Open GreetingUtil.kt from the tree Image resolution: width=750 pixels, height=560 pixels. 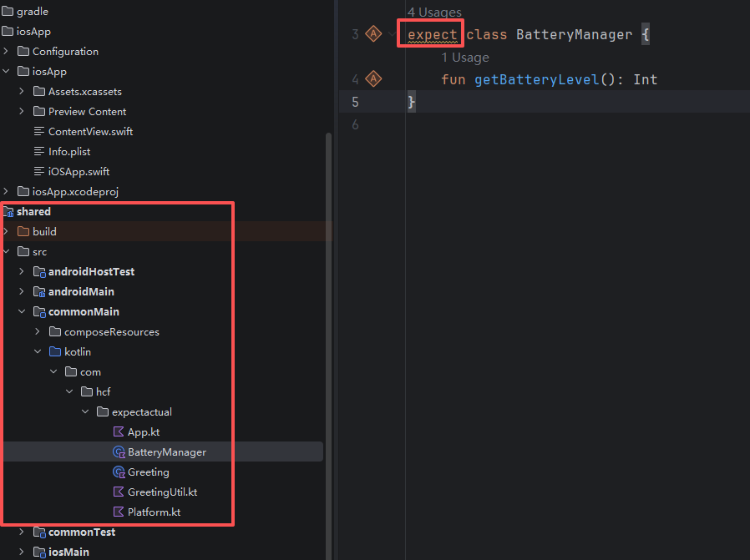point(162,492)
